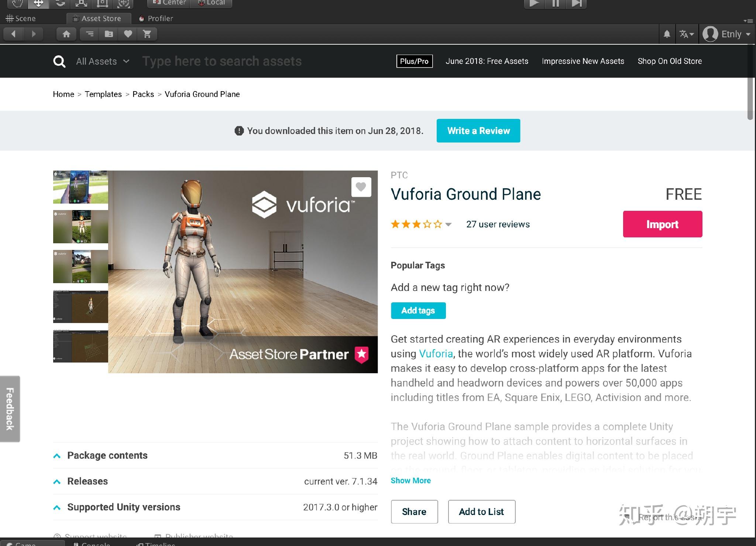The image size is (756, 546).
Task: Go back with the left arrow
Action: 14,34
